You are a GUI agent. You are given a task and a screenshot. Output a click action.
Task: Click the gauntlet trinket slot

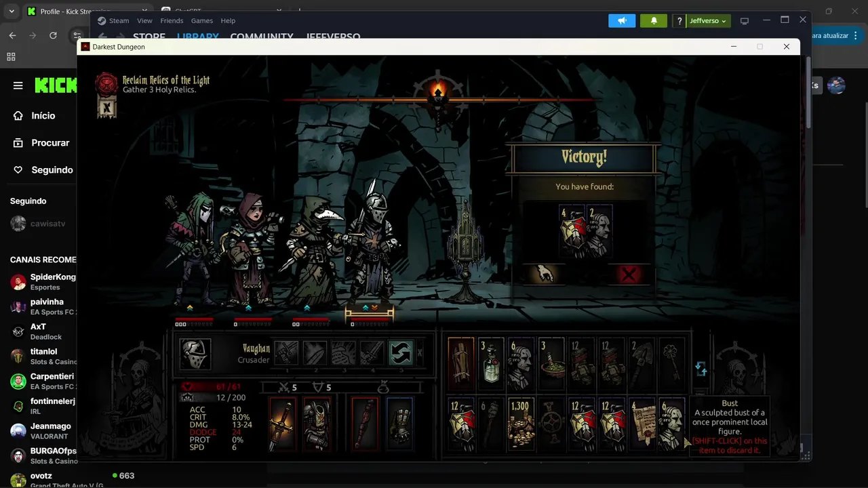coord(399,424)
